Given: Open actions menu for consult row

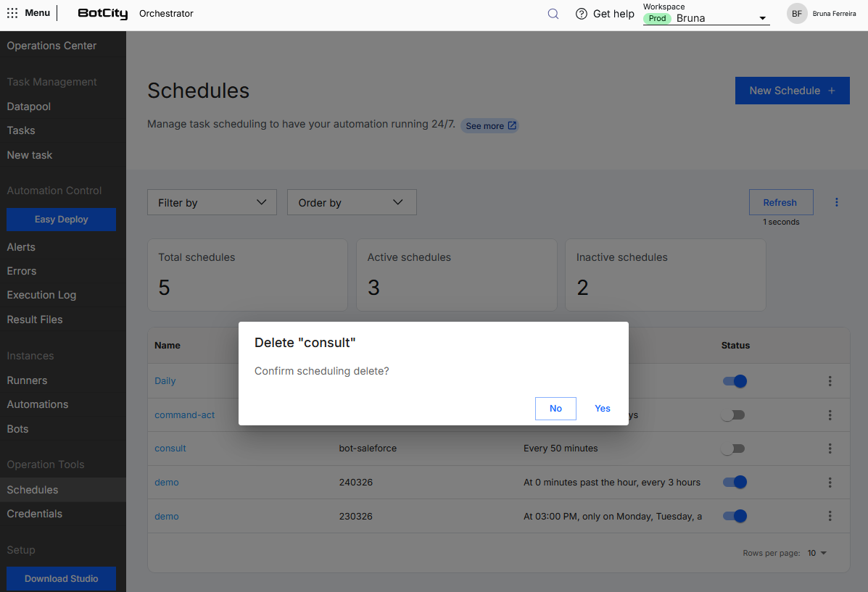Looking at the screenshot, I should (830, 449).
